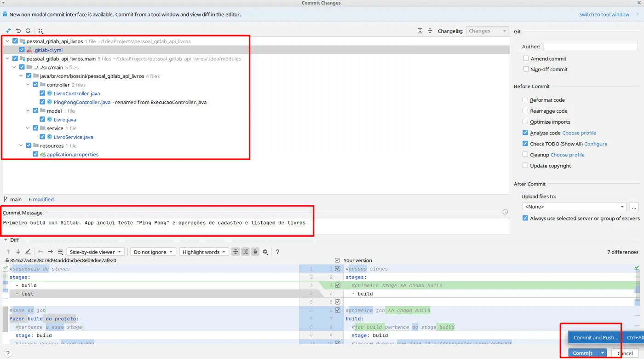Check the Optimize imports option
Viewport: 644px width, 359px height.
(x=525, y=122)
